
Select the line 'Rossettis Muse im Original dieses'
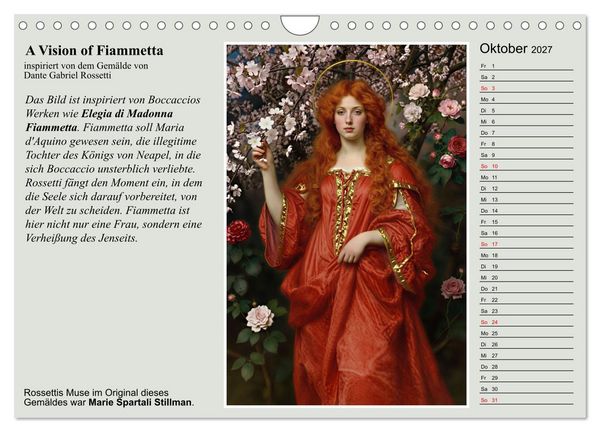pyautogui.click(x=96, y=393)
